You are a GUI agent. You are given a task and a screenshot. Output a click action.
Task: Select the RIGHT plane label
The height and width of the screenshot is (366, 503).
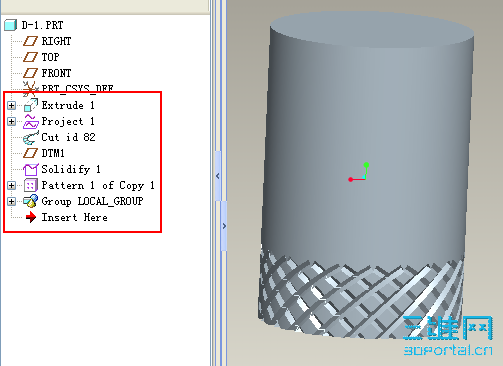point(56,41)
